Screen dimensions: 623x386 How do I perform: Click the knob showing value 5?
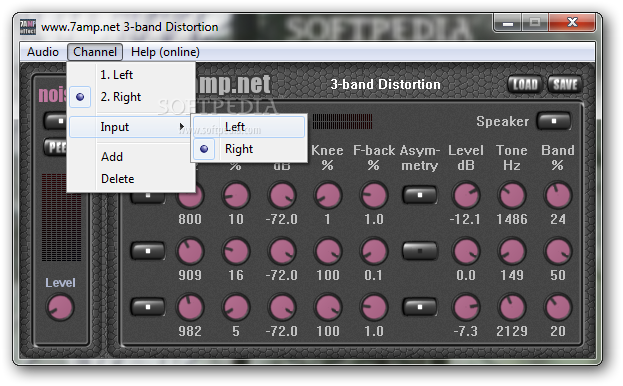[x=236, y=307]
